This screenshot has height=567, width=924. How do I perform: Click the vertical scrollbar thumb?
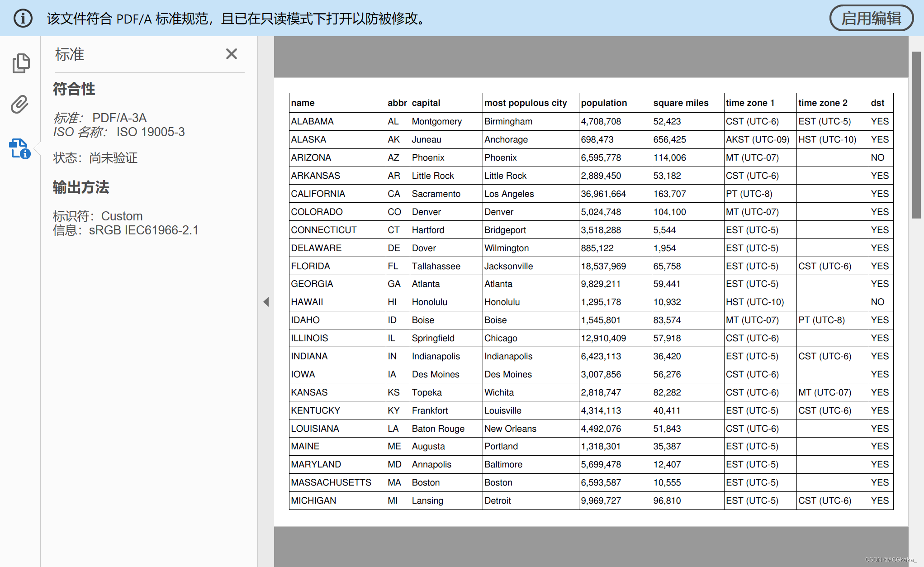point(917,135)
